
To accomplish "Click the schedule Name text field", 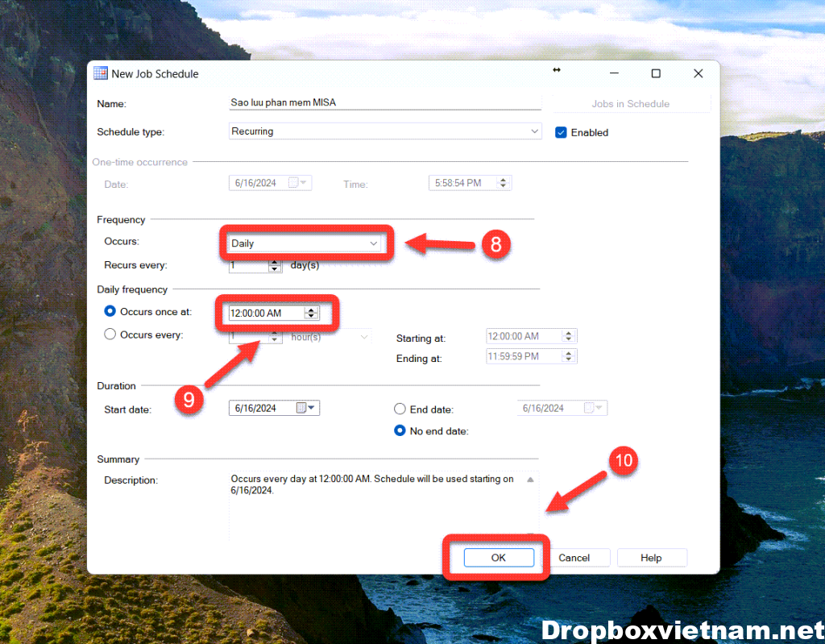I will tap(385, 103).
